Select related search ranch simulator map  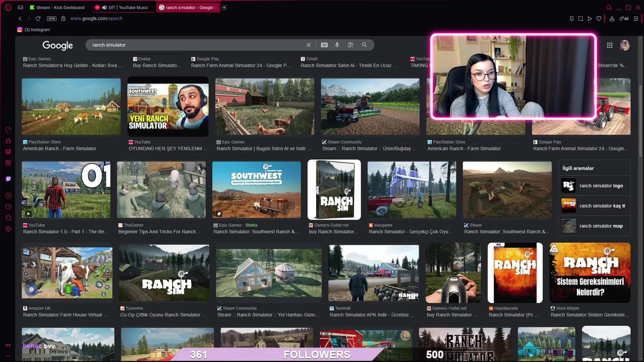point(594,226)
